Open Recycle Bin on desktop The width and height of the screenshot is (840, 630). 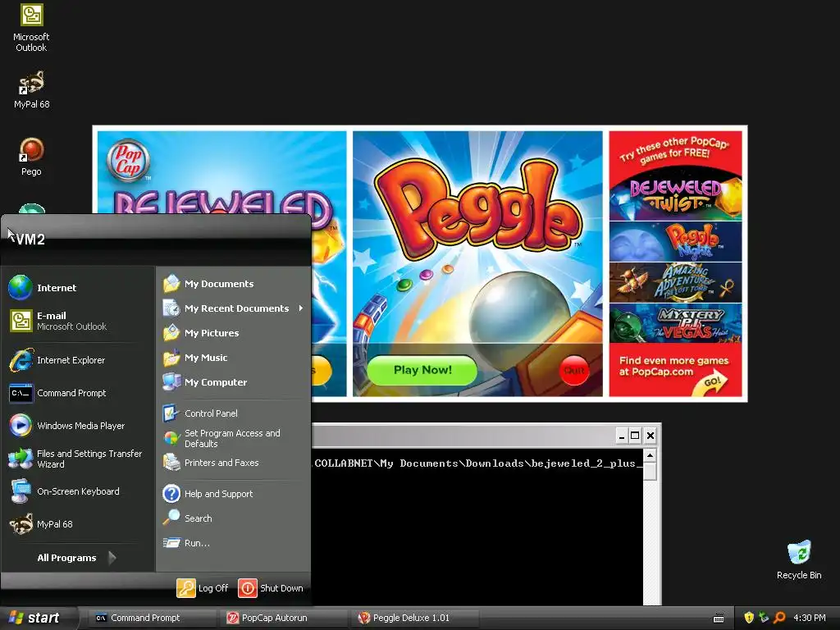pyautogui.click(x=799, y=559)
